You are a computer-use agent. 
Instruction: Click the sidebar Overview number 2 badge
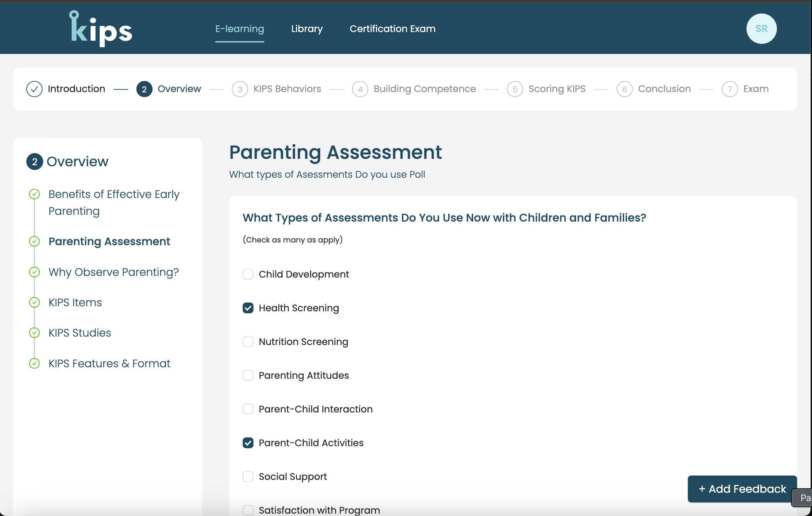34,162
